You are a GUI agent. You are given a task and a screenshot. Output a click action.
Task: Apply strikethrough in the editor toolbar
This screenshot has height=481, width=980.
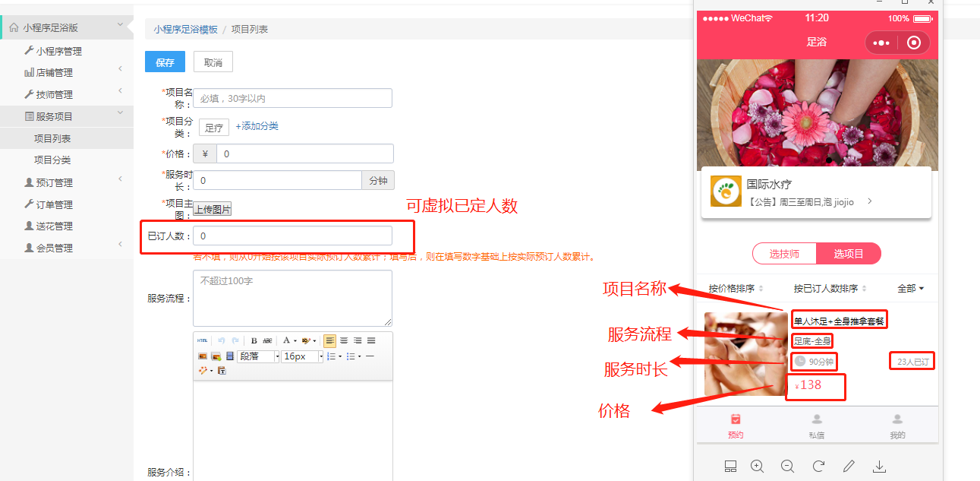point(267,341)
